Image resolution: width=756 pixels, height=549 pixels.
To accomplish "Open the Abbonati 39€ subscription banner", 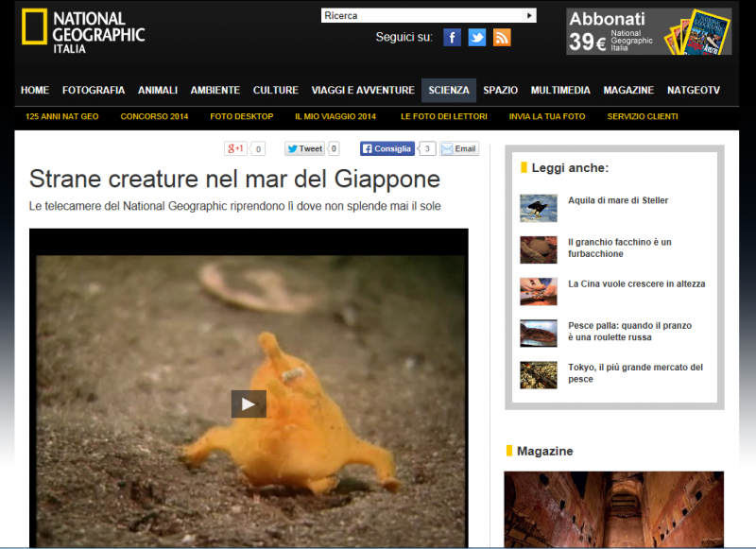I will click(x=648, y=31).
